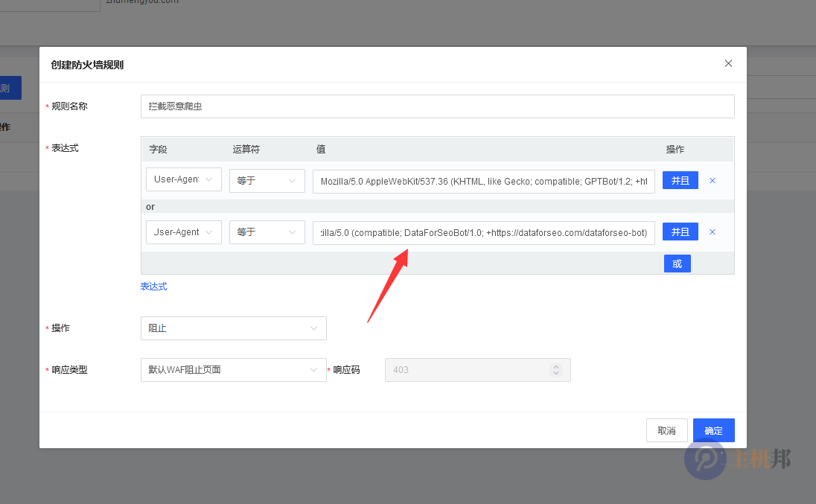Open operator dropdown in GPTBot row

tap(267, 181)
